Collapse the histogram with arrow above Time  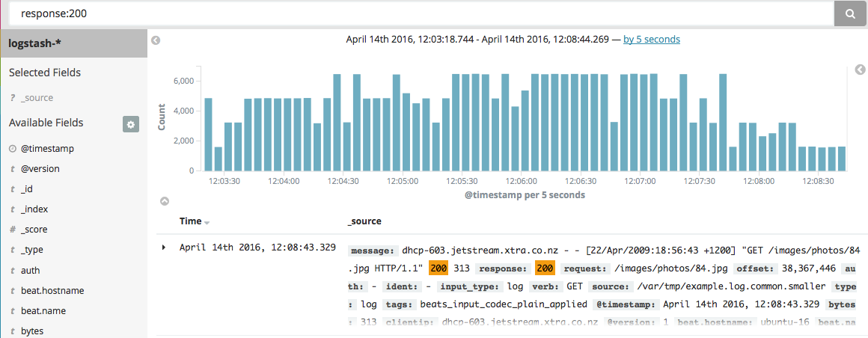click(165, 201)
